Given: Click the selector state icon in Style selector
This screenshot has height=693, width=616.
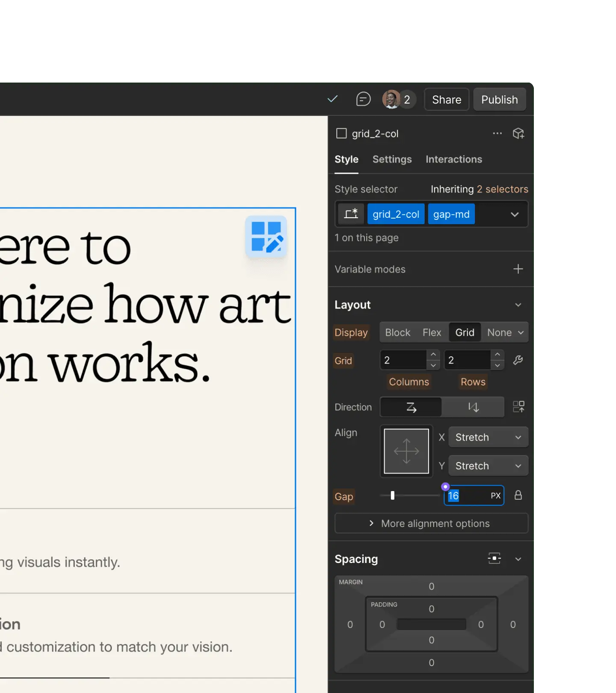Looking at the screenshot, I should (x=351, y=214).
